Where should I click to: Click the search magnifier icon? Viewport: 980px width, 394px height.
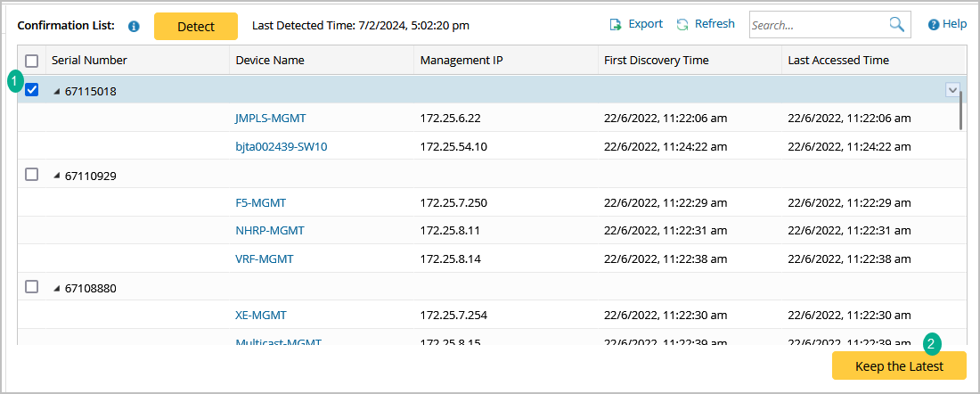(x=897, y=25)
